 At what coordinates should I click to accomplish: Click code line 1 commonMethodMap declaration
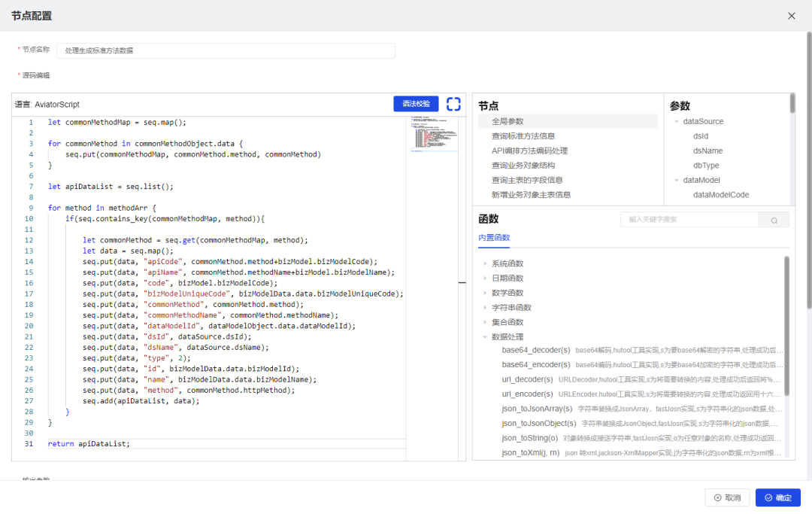pos(117,122)
